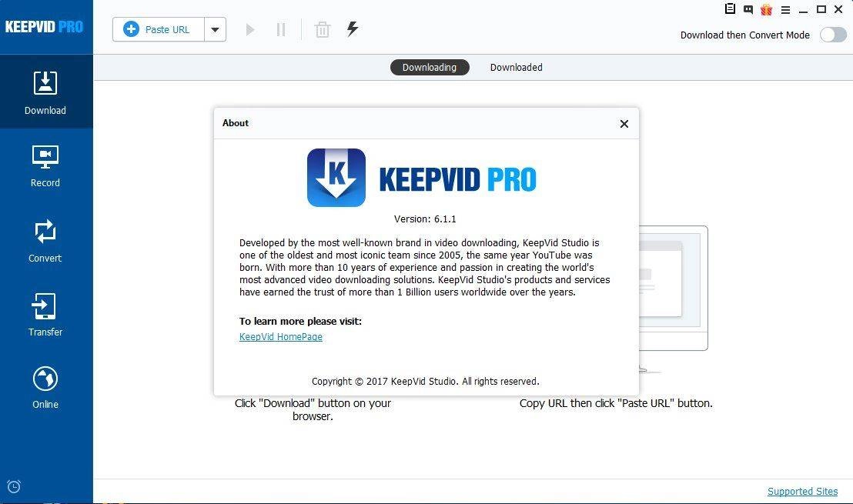This screenshot has height=504, width=853.
Task: Toggle Download then Convert Mode switch
Action: pyautogui.click(x=833, y=35)
